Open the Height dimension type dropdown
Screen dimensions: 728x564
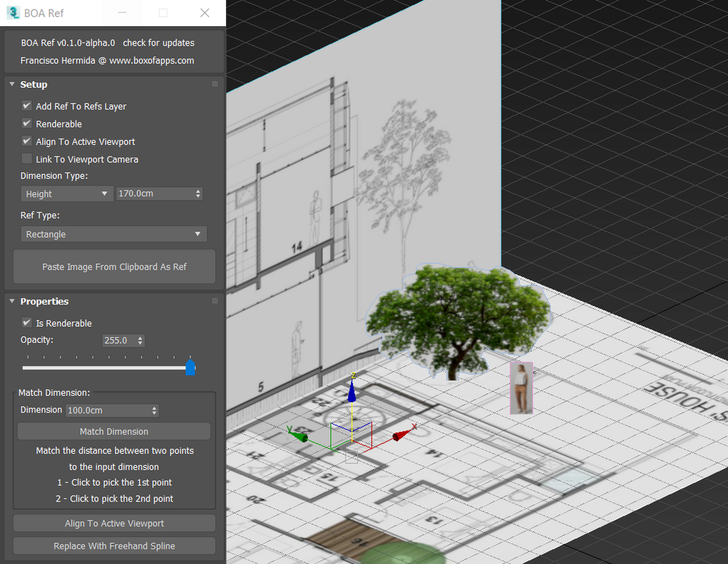click(67, 194)
